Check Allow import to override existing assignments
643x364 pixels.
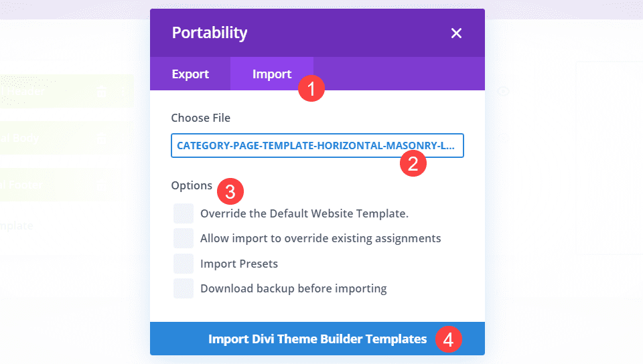click(184, 238)
